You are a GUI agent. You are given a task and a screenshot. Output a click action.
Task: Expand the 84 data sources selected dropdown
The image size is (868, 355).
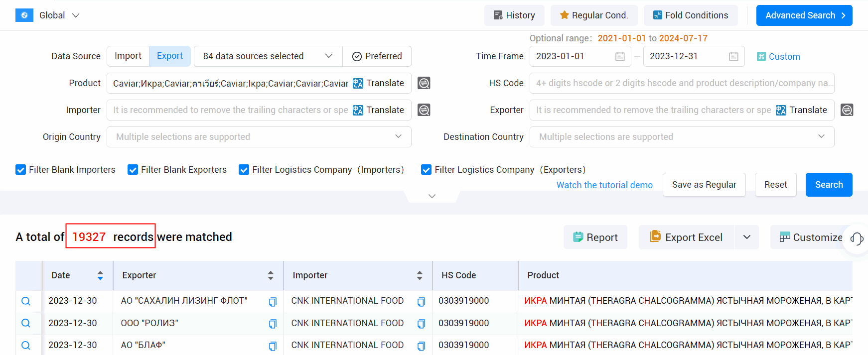268,56
